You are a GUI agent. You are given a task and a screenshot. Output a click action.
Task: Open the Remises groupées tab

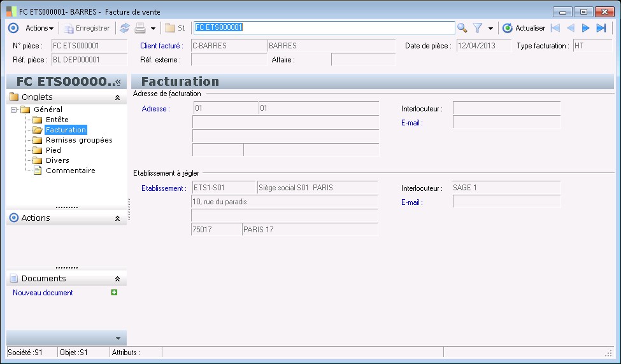pos(78,140)
